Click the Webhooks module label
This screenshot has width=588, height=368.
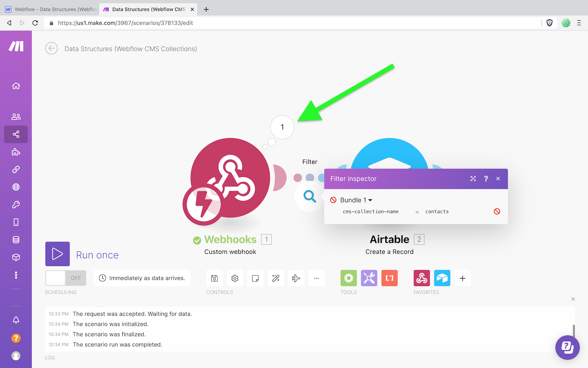click(x=230, y=239)
